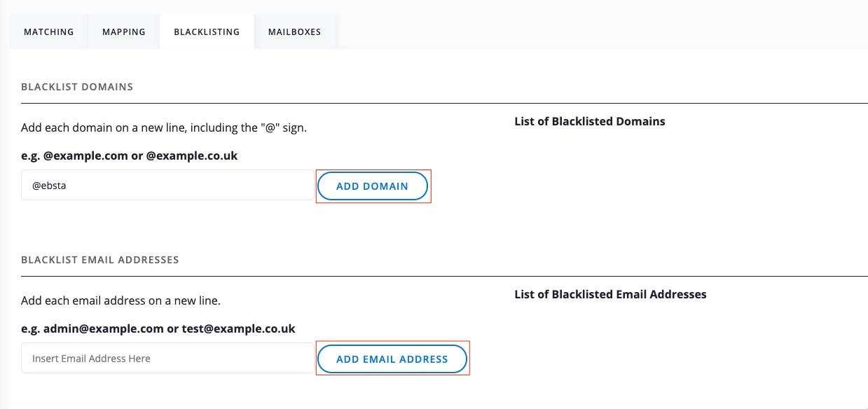Open the Mapping tab
The image size is (868, 409).
click(123, 32)
